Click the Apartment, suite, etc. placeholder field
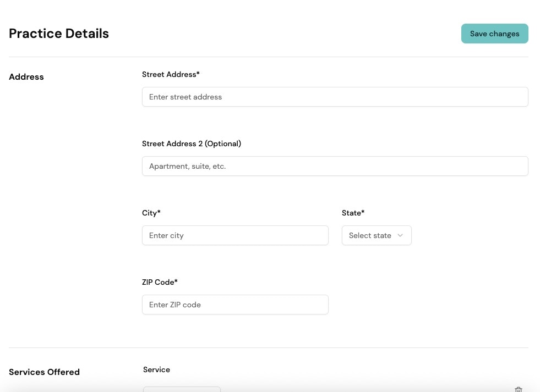540x392 pixels. pos(335,166)
